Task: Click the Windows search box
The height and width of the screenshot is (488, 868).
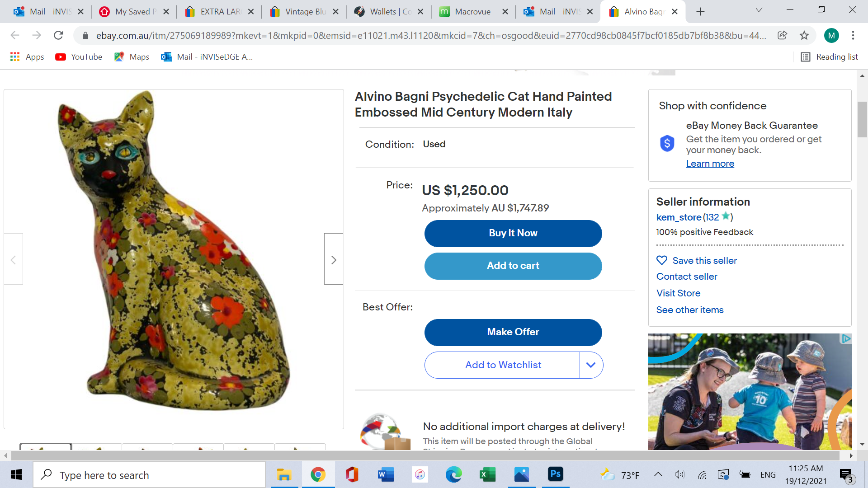Action: (149, 475)
